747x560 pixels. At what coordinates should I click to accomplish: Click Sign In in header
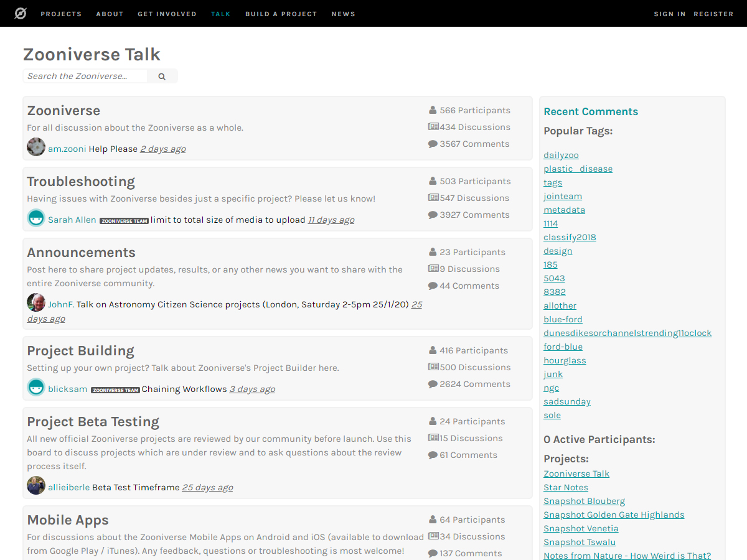[669, 14]
